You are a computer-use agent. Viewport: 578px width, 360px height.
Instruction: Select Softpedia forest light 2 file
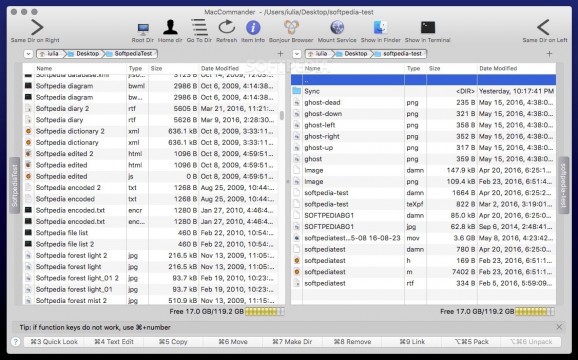[x=151, y=255]
